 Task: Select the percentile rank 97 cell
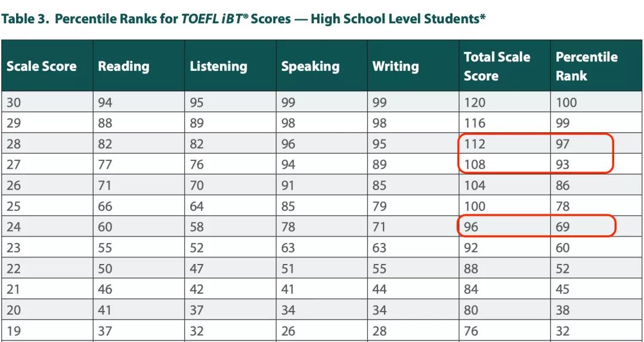(563, 144)
